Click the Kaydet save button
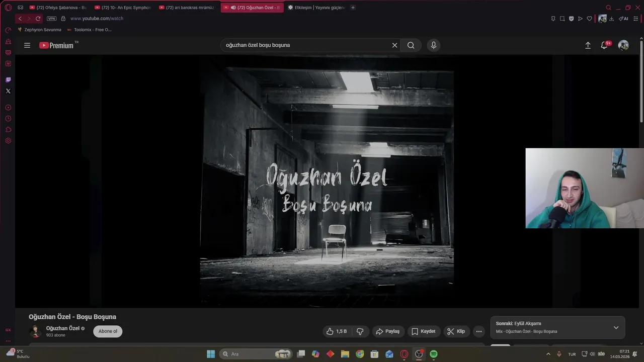Viewport: 644px width, 362px height. (x=424, y=331)
